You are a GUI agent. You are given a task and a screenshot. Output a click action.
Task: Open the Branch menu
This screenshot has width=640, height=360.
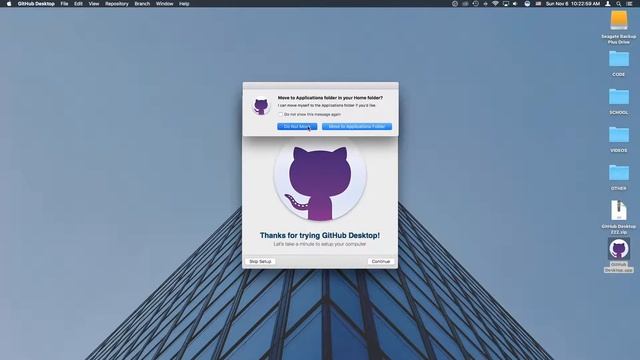pyautogui.click(x=142, y=4)
